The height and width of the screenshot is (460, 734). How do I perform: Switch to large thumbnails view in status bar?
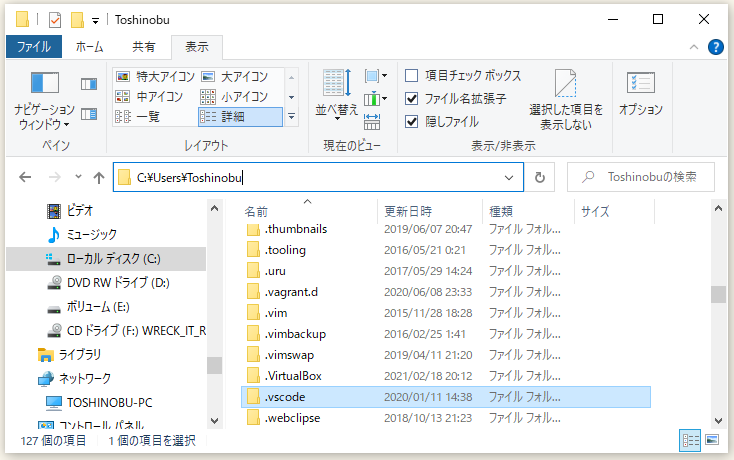click(x=712, y=440)
